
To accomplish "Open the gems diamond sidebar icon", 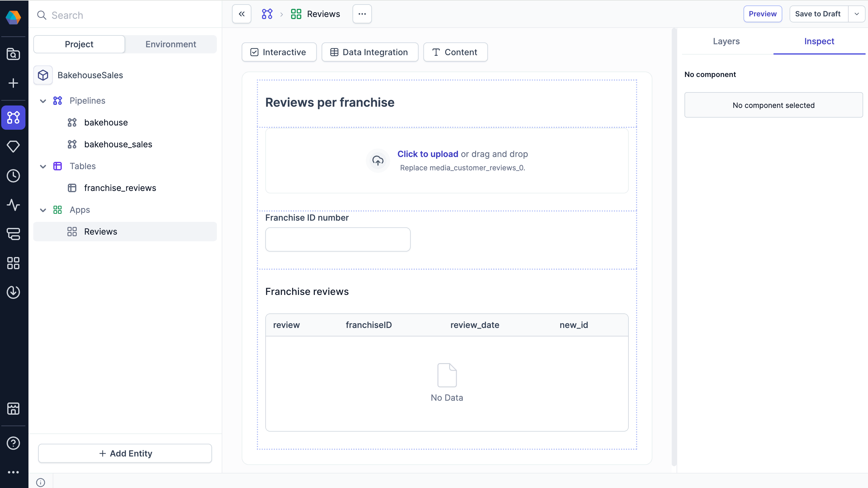I will [x=14, y=146].
